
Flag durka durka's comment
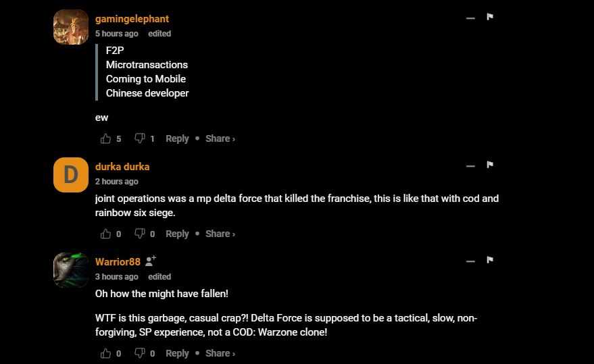pyautogui.click(x=490, y=165)
